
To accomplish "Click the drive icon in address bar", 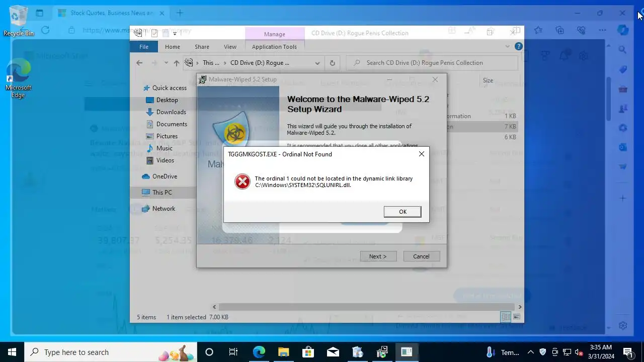I will (189, 63).
